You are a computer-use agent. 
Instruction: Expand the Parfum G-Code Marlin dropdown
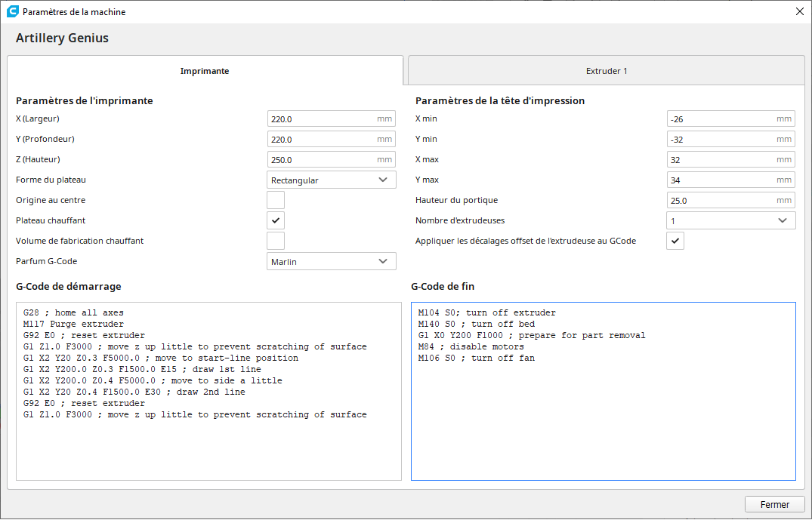[332, 261]
